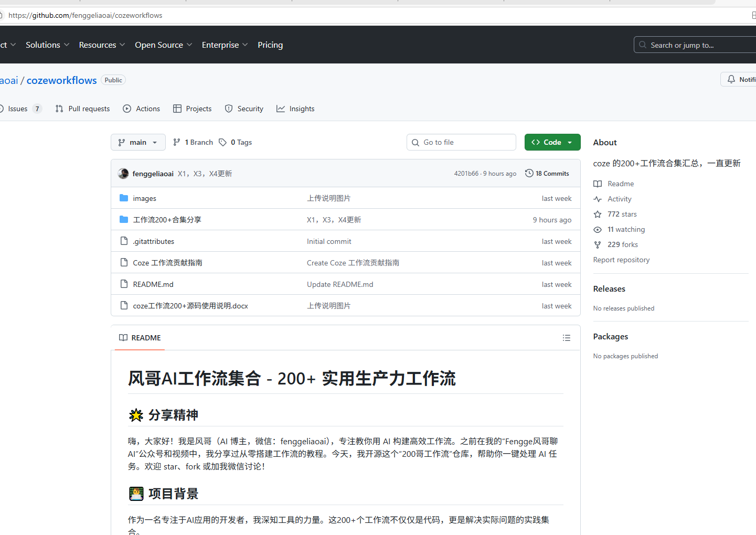The image size is (756, 535).
Task: Click the Pricing link
Action: 270,45
